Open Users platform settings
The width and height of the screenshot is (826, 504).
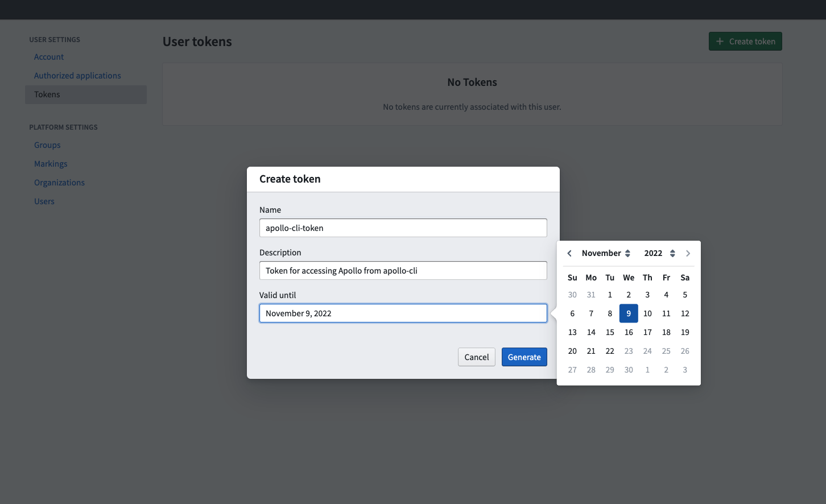44,201
